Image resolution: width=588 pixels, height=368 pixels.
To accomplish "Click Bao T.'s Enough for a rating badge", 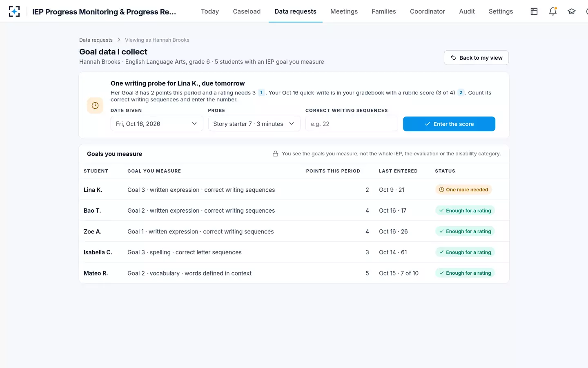I will pyautogui.click(x=465, y=211).
